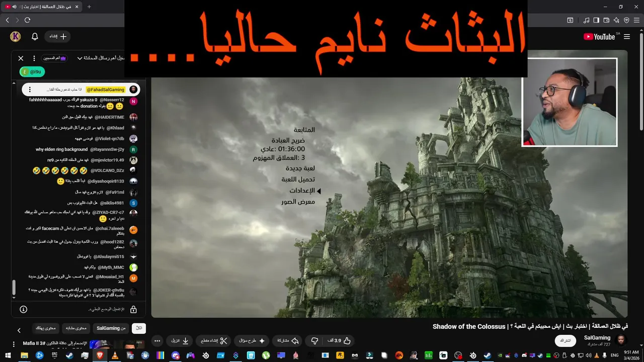Dislike the video with thumbs down
This screenshot has width=644, height=362.
click(x=314, y=341)
